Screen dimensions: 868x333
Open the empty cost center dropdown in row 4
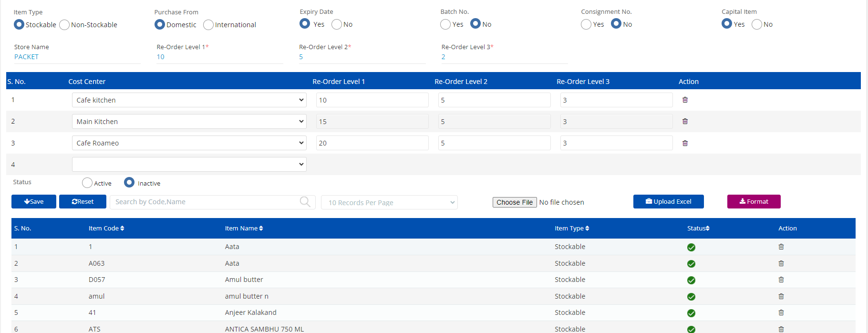pos(189,164)
